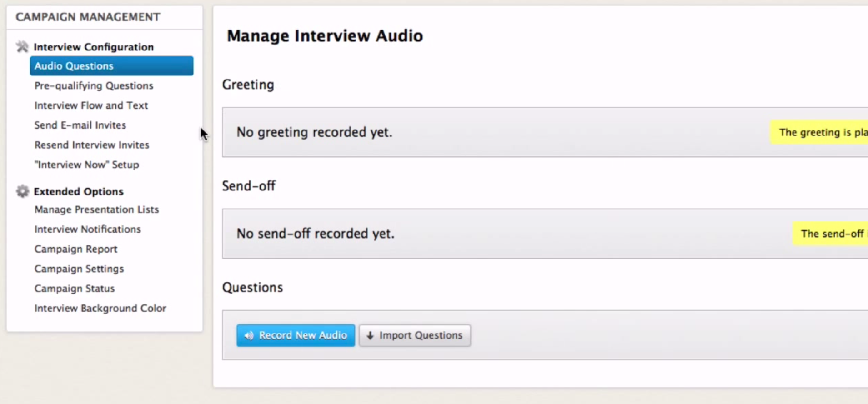Open Send E-mail Invites
The width and height of the screenshot is (868, 404).
tap(80, 125)
